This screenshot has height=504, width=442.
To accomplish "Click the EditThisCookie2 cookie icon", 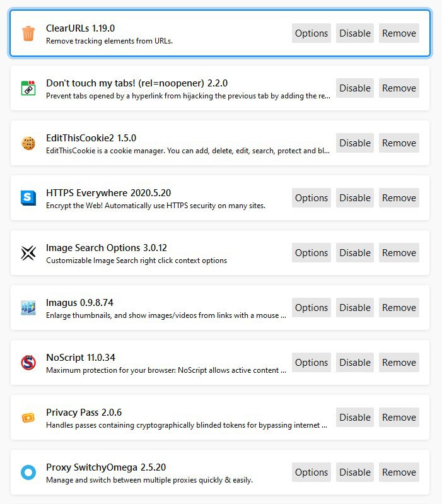I will [28, 143].
